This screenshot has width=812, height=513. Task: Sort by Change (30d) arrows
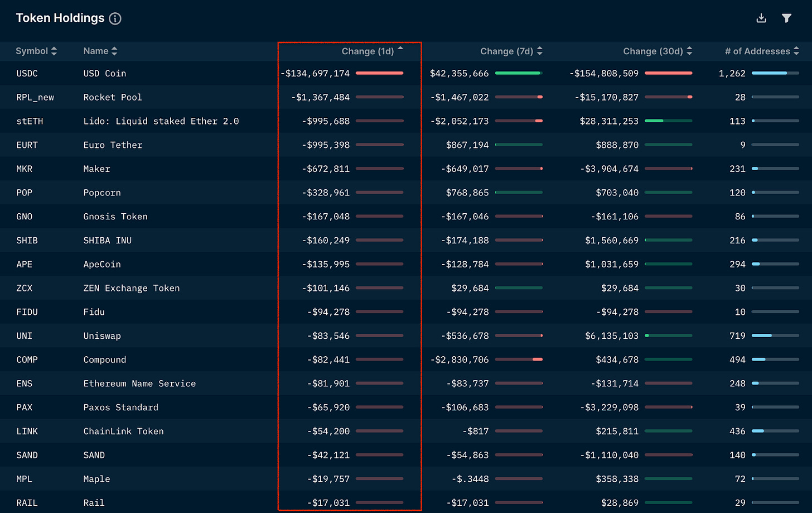click(689, 51)
